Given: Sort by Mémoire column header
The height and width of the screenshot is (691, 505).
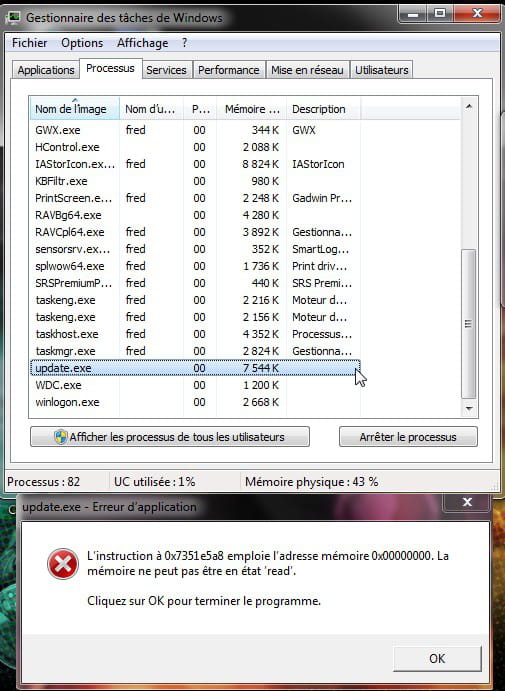Looking at the screenshot, I should pyautogui.click(x=252, y=109).
